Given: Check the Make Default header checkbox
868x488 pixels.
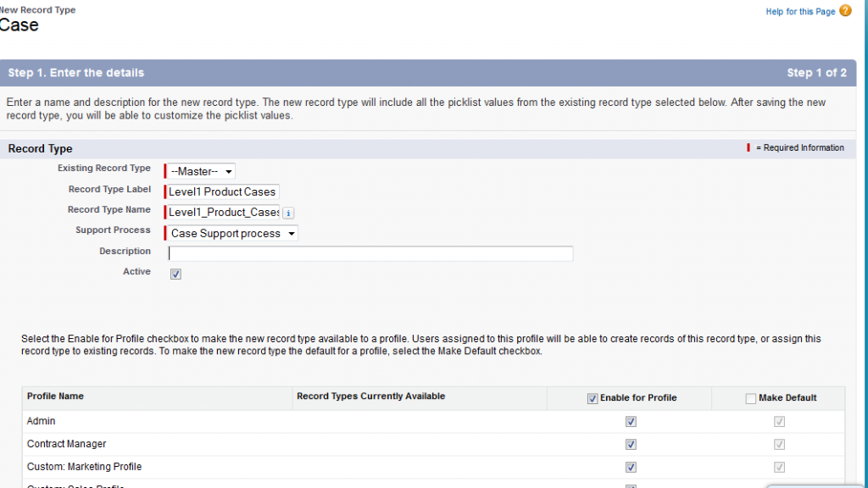Looking at the screenshot, I should click(750, 398).
